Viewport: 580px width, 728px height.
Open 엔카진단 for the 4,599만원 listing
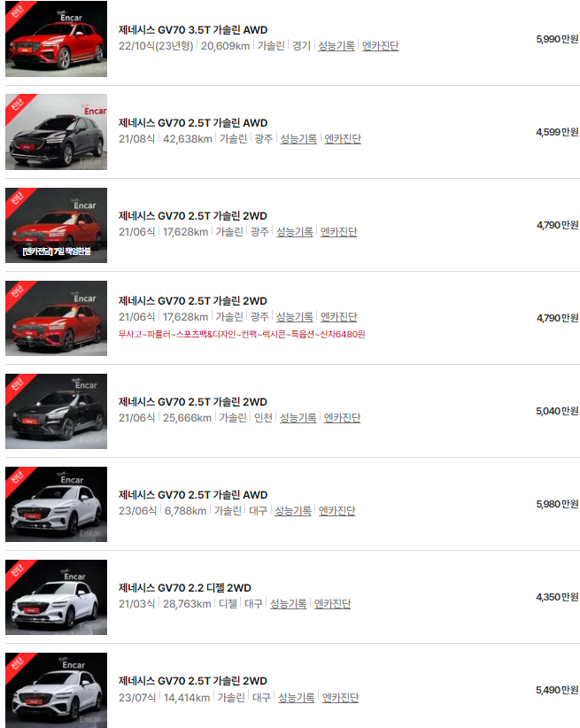click(x=343, y=139)
